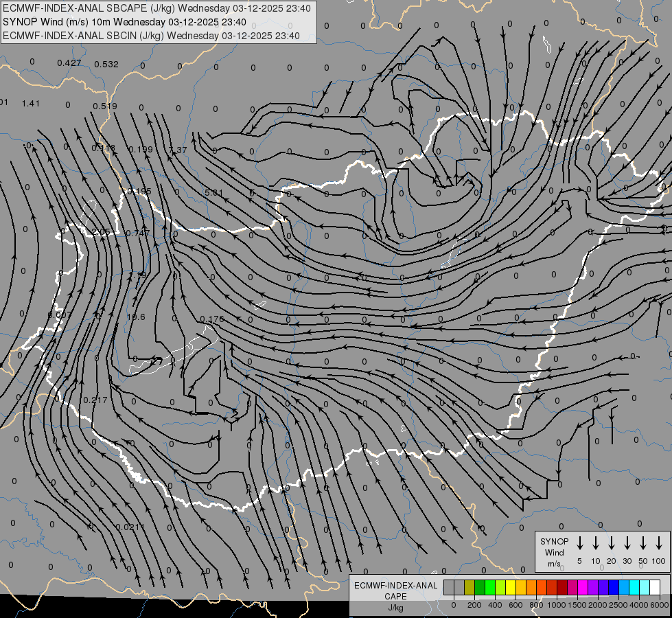Click the m/s unit label in the wind legend
672x618 pixels.
554,564
